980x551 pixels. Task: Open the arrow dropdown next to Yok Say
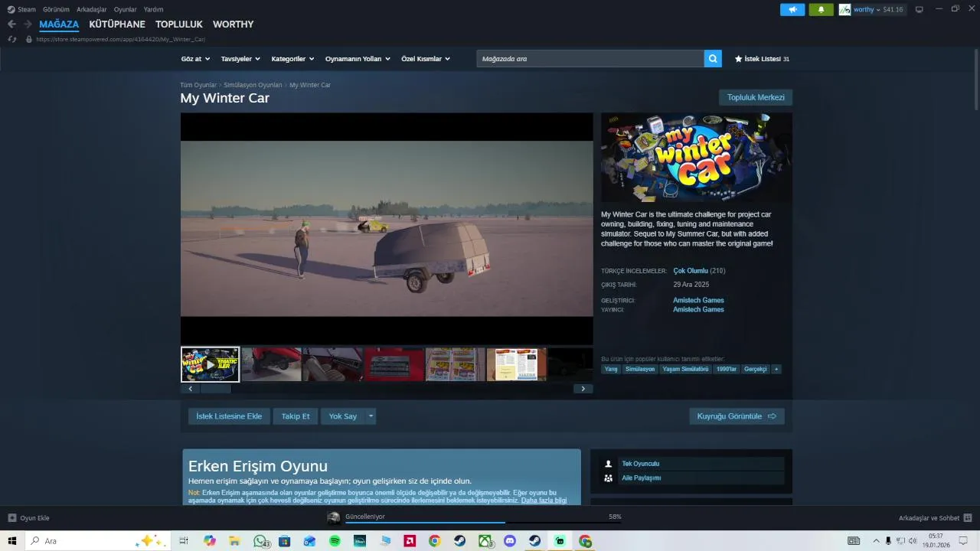pos(371,416)
